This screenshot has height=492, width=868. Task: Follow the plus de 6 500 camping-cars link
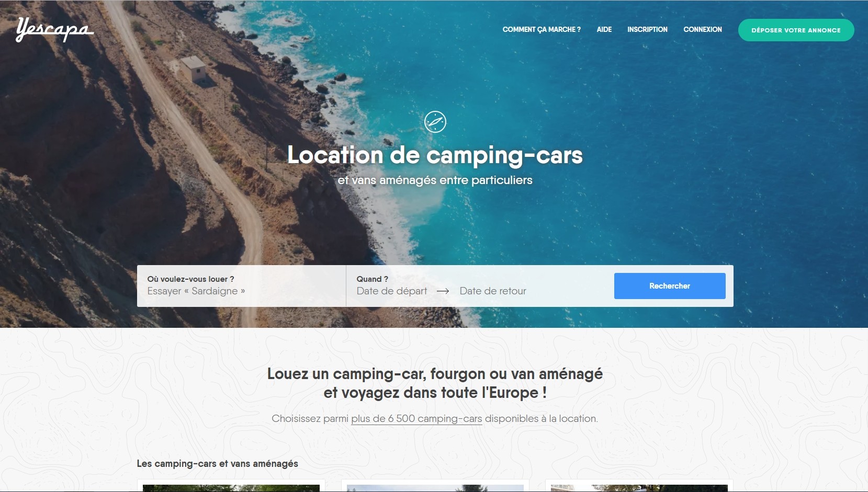pos(416,419)
